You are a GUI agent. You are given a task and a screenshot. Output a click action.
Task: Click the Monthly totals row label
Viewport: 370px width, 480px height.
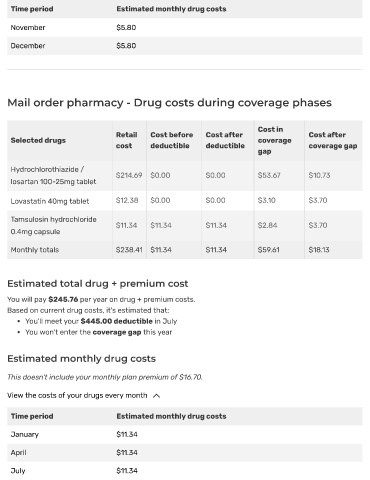pos(35,250)
